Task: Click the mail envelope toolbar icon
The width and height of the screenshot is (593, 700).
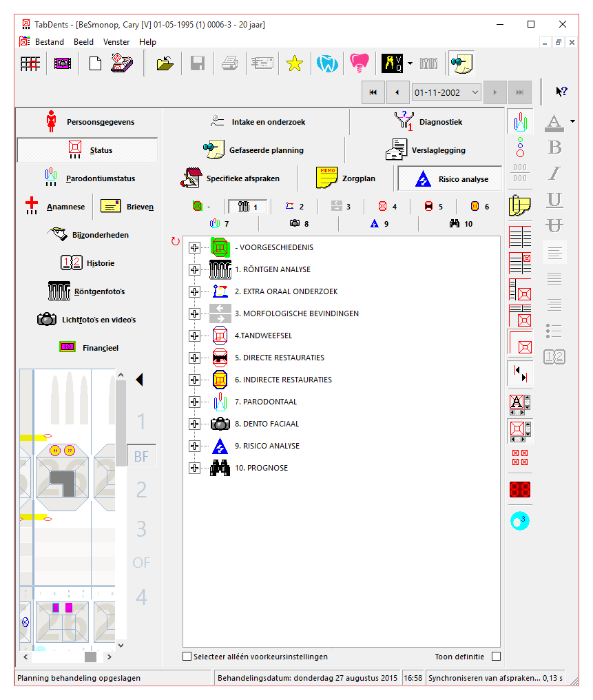Action: 262,63
